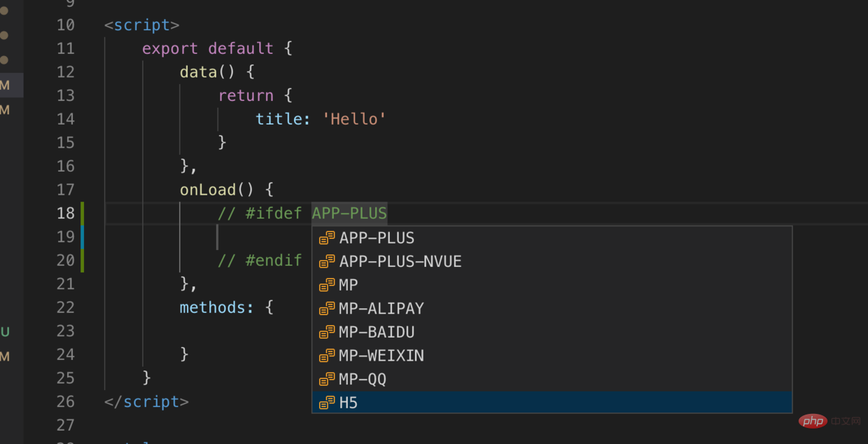Select the MP-WEIXIN autocomplete suggestion
The width and height of the screenshot is (868, 444).
tap(381, 356)
